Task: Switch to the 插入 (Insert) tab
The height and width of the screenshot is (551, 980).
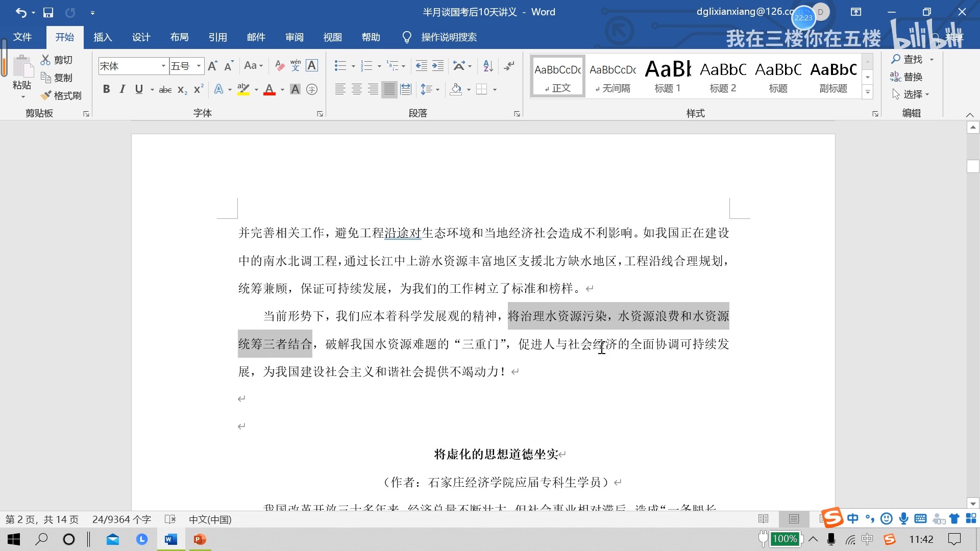Action: (103, 37)
